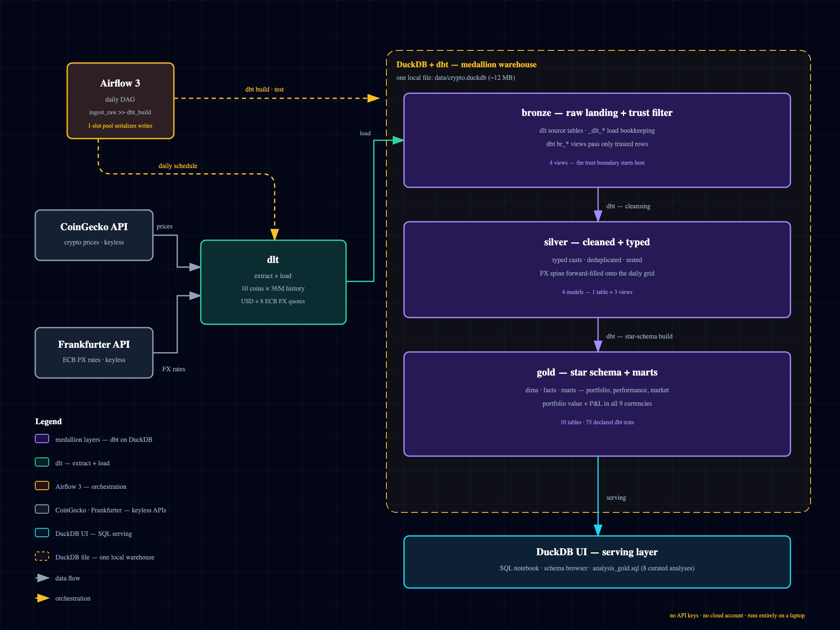Click 'USD + 8 ECB FX quotes' text
This screenshot has height=630, width=840.
point(273,301)
